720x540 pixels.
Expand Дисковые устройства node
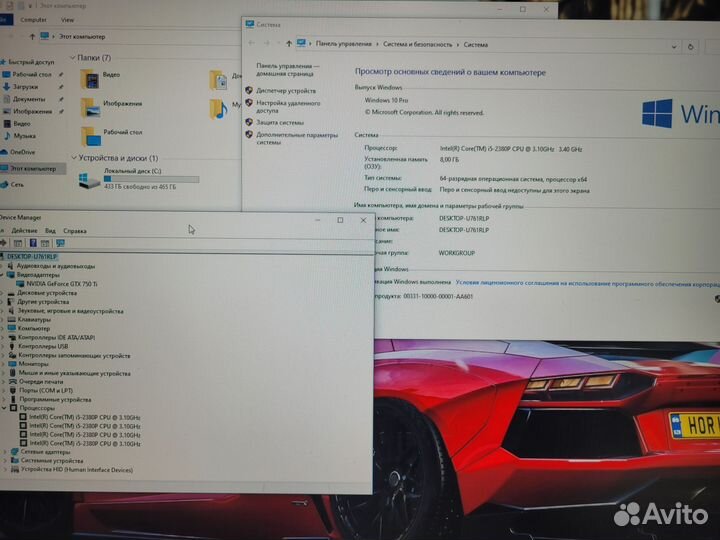2,292
